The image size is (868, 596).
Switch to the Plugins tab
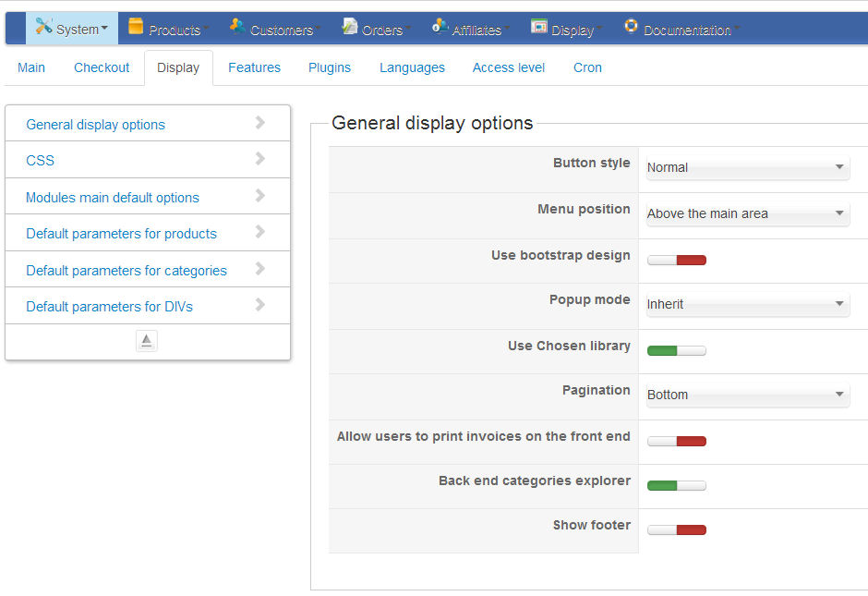[x=330, y=67]
